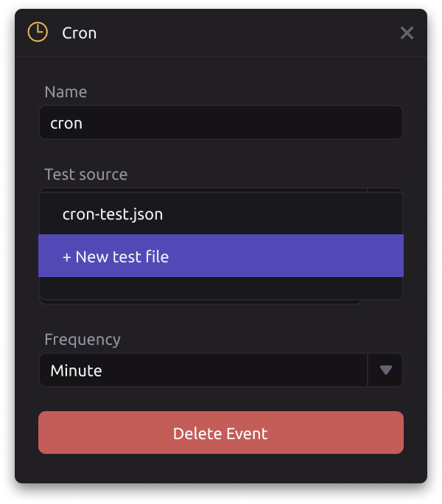Click the dialog header bar beside Cron title

point(245,32)
